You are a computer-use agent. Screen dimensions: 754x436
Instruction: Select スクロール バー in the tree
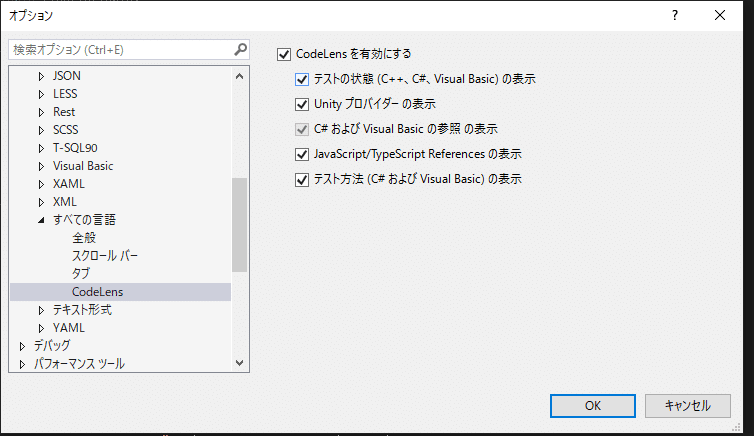click(105, 256)
